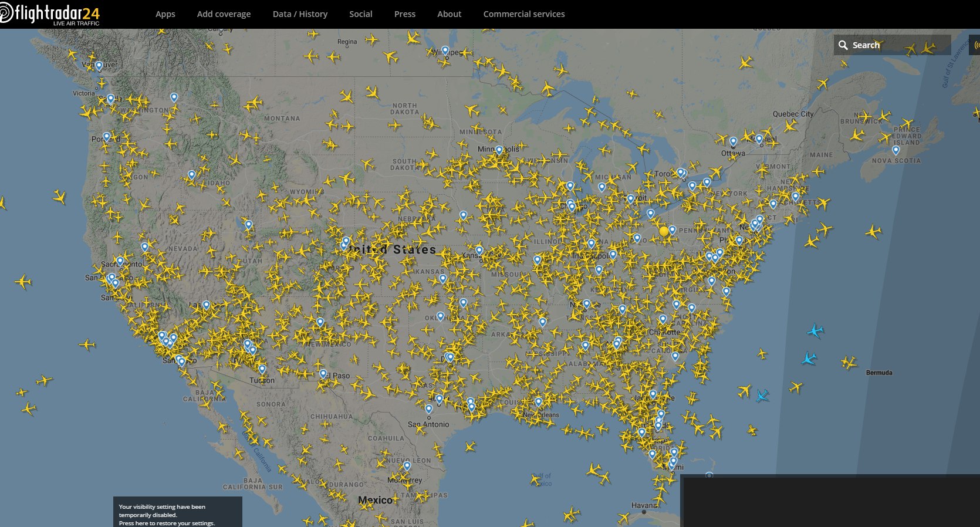This screenshot has height=527, width=980.
Task: Click the airport pin above San Antonio
Action: (429, 409)
